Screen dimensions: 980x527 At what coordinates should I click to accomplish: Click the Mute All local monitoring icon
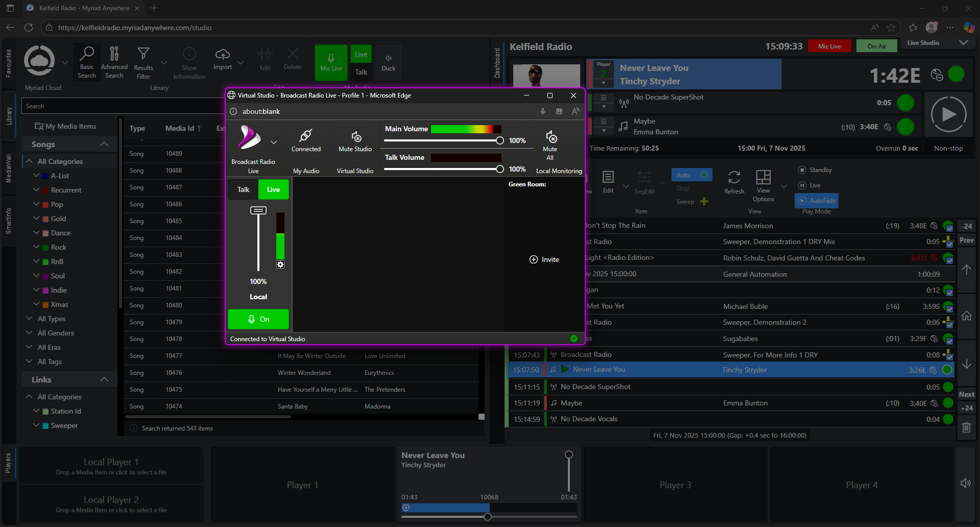click(x=551, y=137)
